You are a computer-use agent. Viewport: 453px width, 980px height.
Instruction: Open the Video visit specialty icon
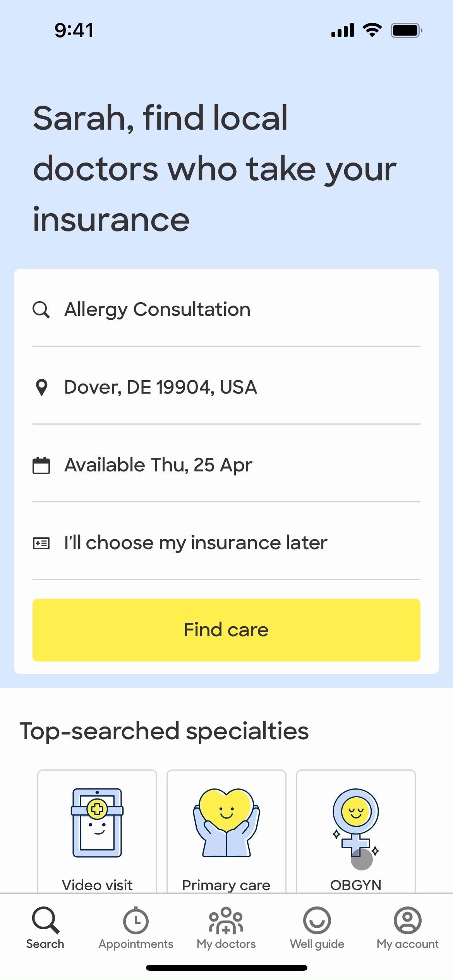97,823
